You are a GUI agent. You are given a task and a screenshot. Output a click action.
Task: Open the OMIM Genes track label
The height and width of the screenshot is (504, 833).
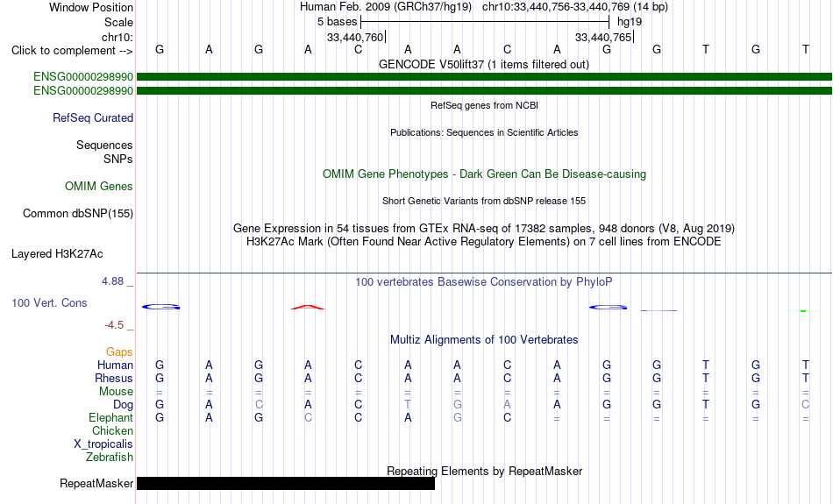tap(99, 187)
